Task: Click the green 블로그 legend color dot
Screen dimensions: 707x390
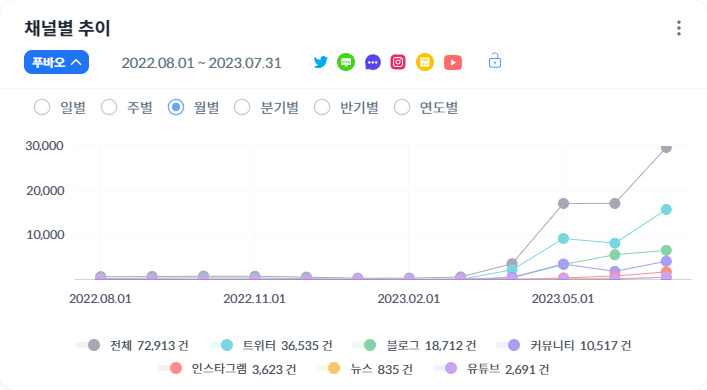Action: pos(370,345)
